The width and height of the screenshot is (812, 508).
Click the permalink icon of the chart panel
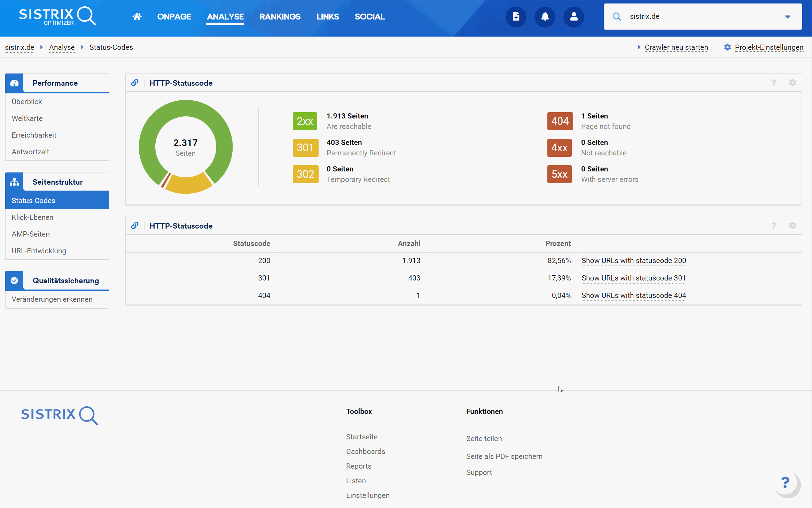(x=135, y=83)
